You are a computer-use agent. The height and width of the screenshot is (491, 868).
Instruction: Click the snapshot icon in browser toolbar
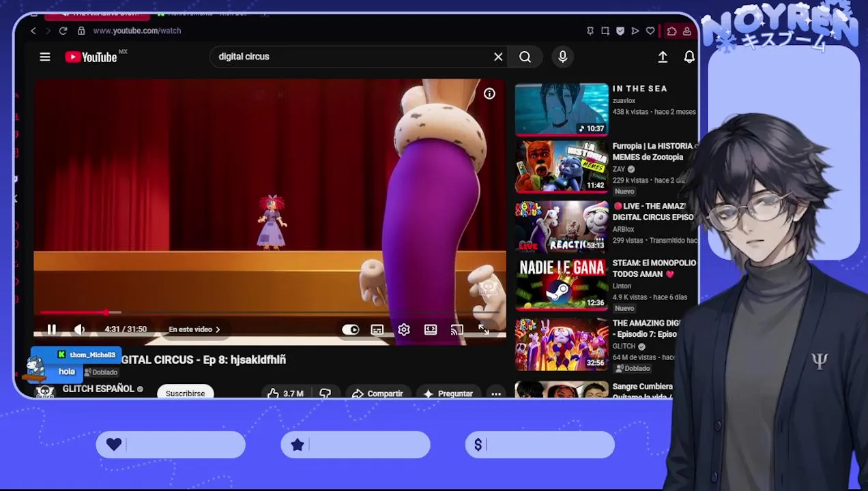pos(605,31)
